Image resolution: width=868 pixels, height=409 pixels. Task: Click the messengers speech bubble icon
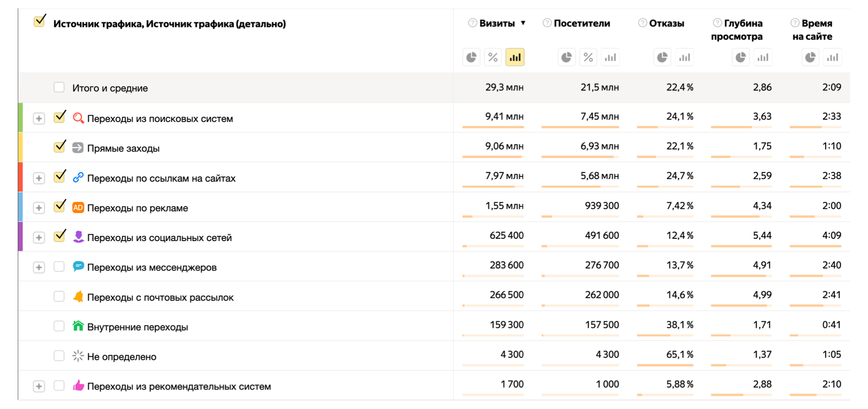point(78,267)
